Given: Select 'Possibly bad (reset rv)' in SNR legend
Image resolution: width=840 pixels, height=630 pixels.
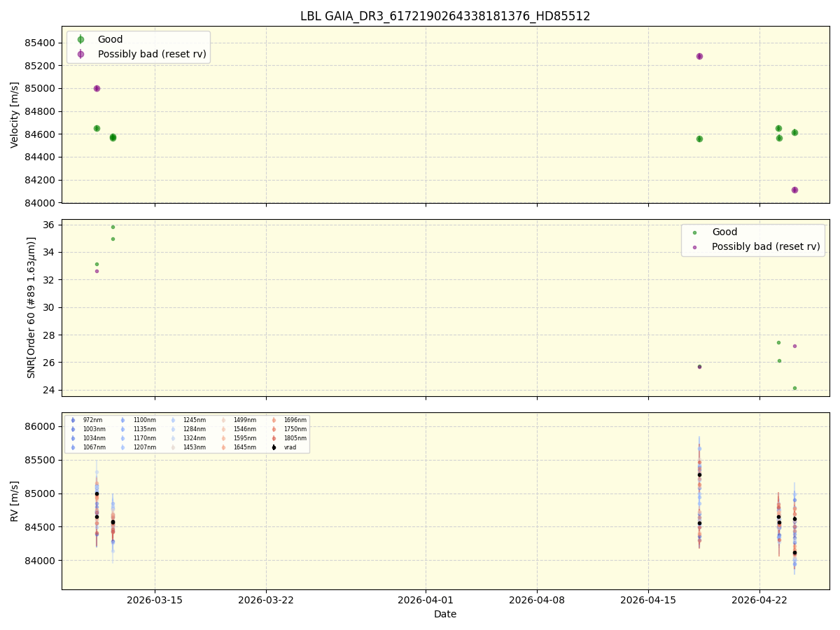Looking at the screenshot, I should 766,246.
